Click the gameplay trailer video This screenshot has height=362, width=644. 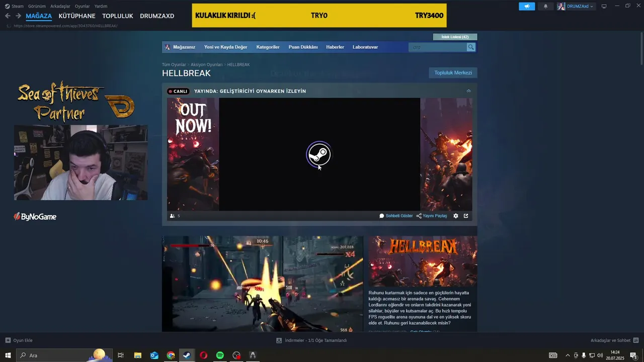click(262, 284)
